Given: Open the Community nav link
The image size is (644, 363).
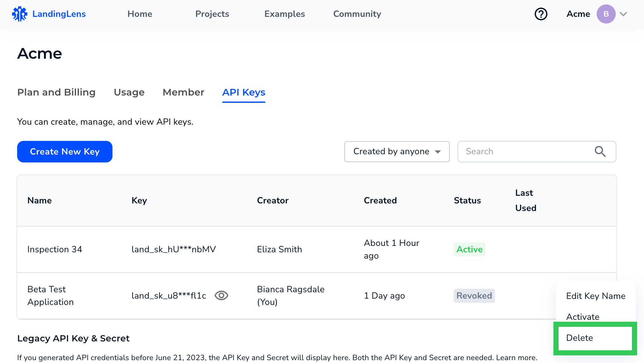Looking at the screenshot, I should (x=357, y=14).
